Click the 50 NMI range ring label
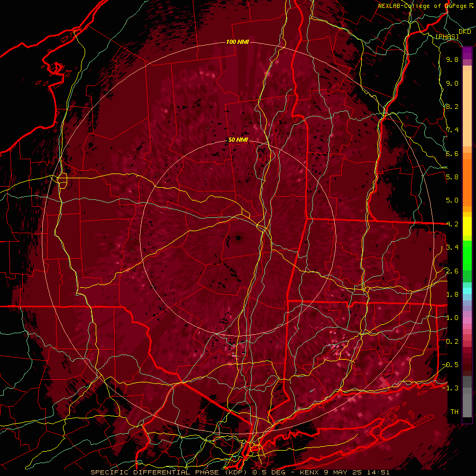Image resolution: width=476 pixels, height=476 pixels. [x=238, y=140]
